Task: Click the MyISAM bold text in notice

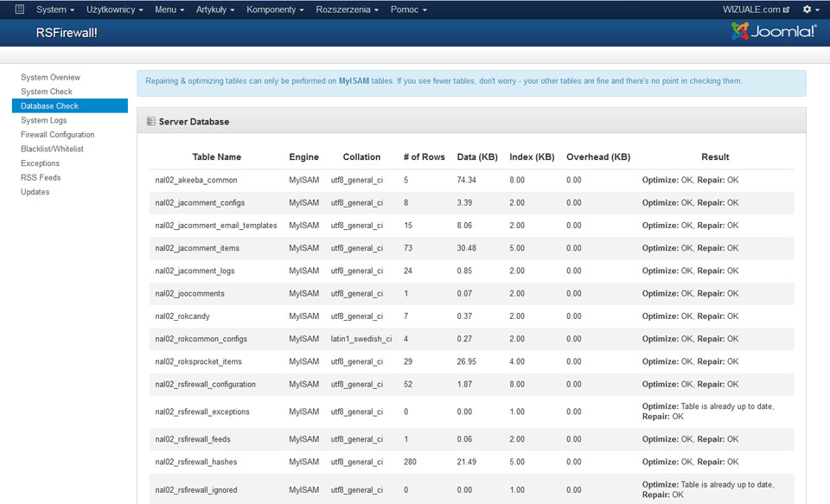Action: click(x=354, y=81)
